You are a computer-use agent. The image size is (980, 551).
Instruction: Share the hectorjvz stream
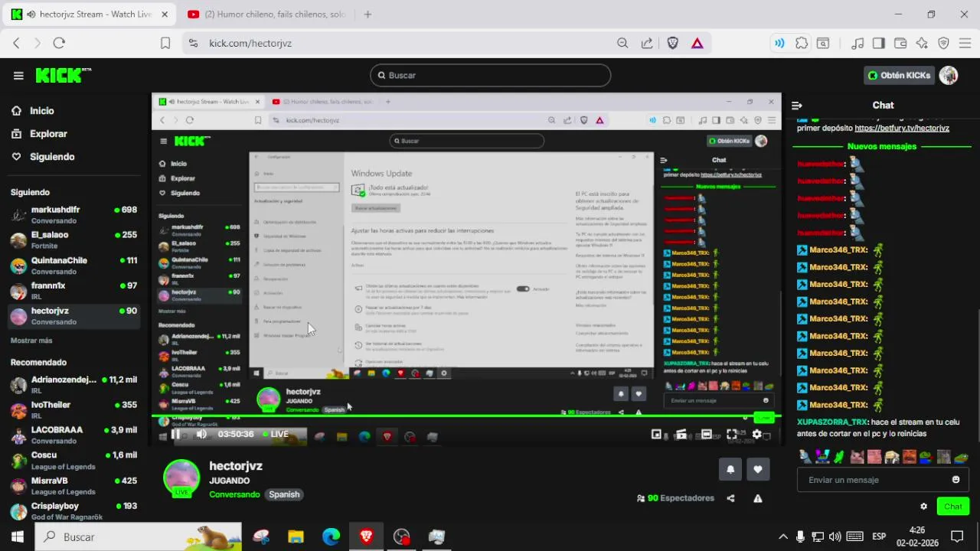coord(730,498)
